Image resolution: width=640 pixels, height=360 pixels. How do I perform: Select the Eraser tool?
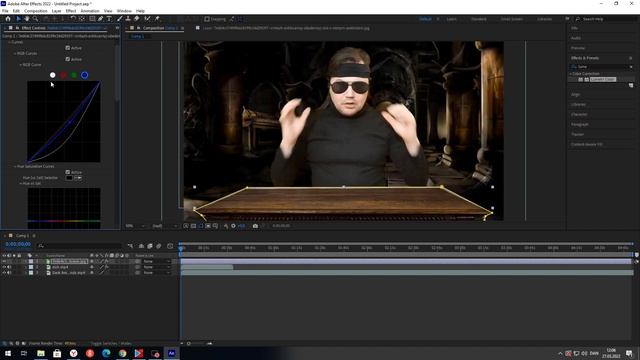137,19
